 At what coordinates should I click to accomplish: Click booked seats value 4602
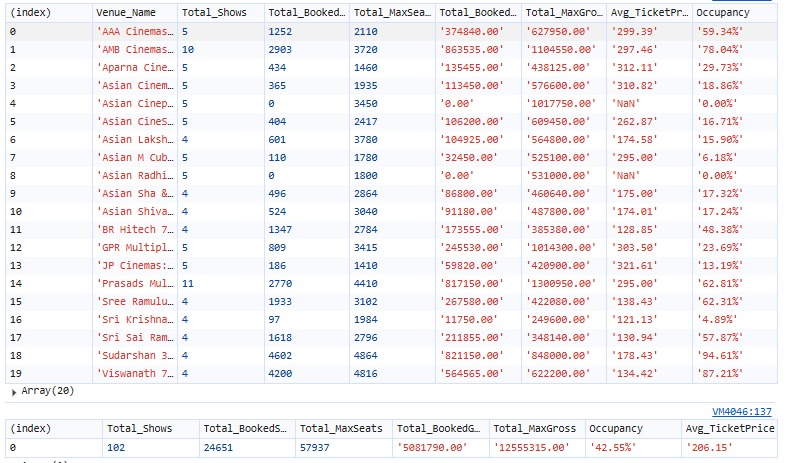pyautogui.click(x=280, y=355)
